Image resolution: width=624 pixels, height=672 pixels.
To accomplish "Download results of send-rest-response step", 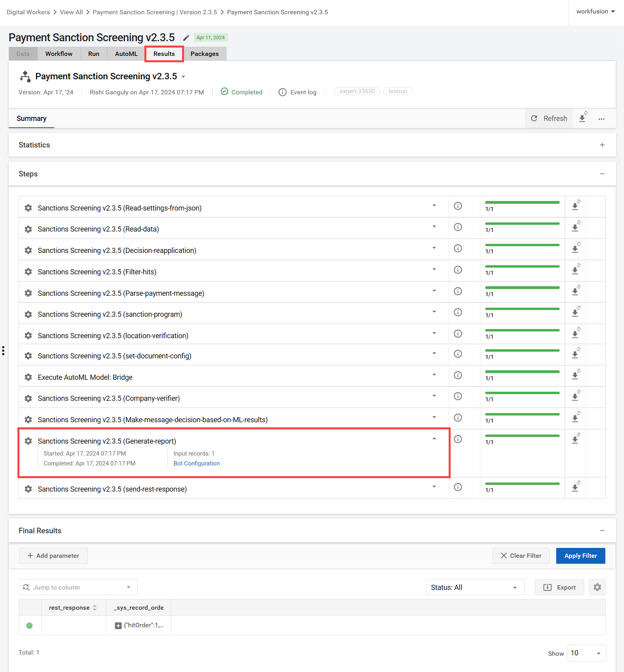I will (x=576, y=487).
